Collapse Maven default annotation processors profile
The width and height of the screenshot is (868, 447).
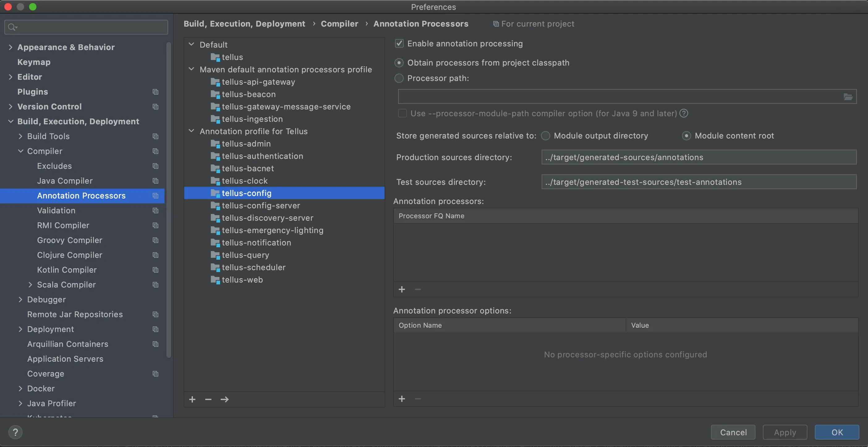(191, 69)
